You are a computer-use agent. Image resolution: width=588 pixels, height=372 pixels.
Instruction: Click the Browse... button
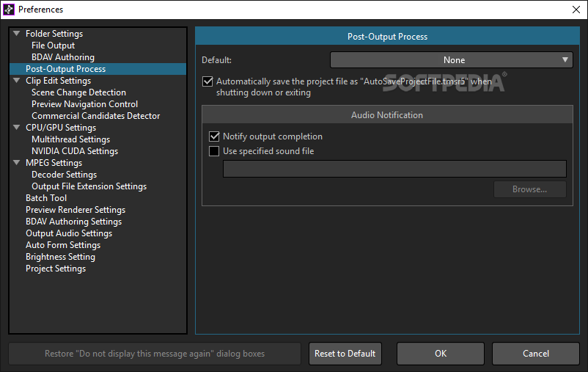click(529, 189)
